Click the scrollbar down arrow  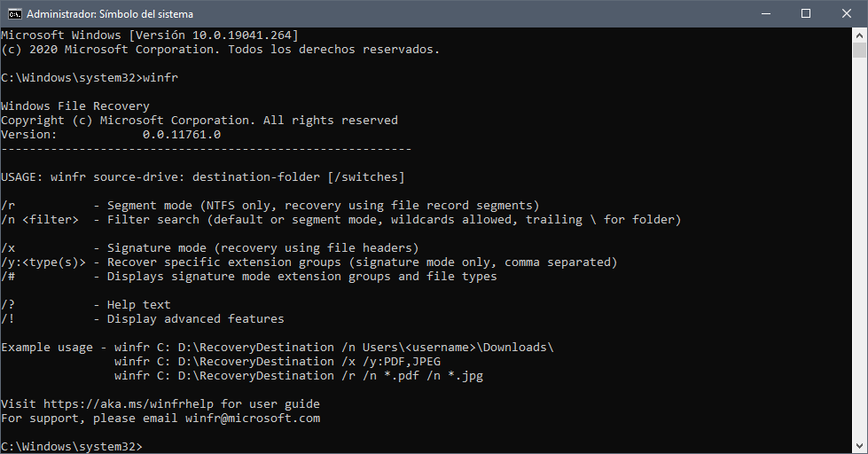point(859,446)
